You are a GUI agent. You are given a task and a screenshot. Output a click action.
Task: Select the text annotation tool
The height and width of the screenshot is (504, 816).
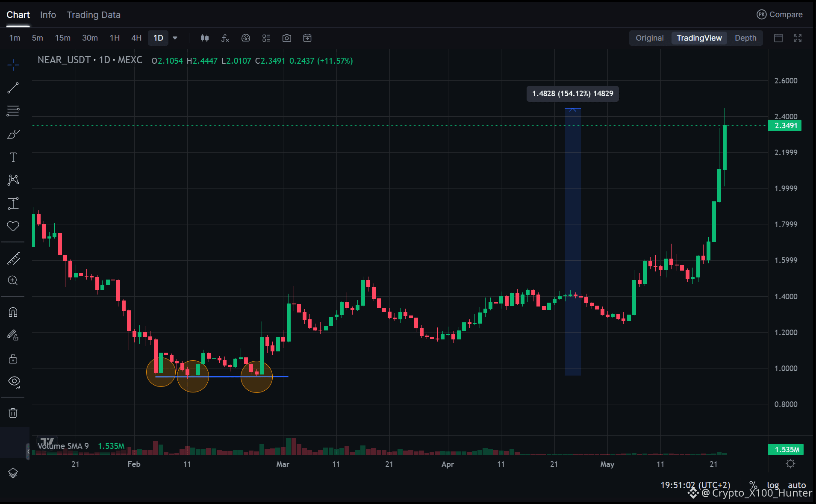tap(13, 157)
